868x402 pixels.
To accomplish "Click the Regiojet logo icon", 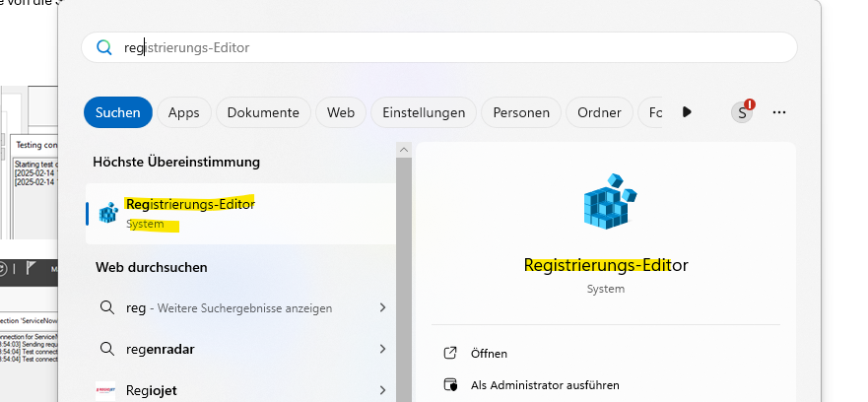I will pyautogui.click(x=107, y=390).
